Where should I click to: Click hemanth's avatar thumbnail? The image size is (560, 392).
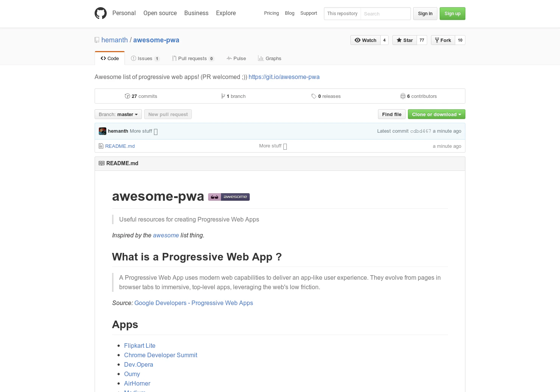(x=102, y=131)
